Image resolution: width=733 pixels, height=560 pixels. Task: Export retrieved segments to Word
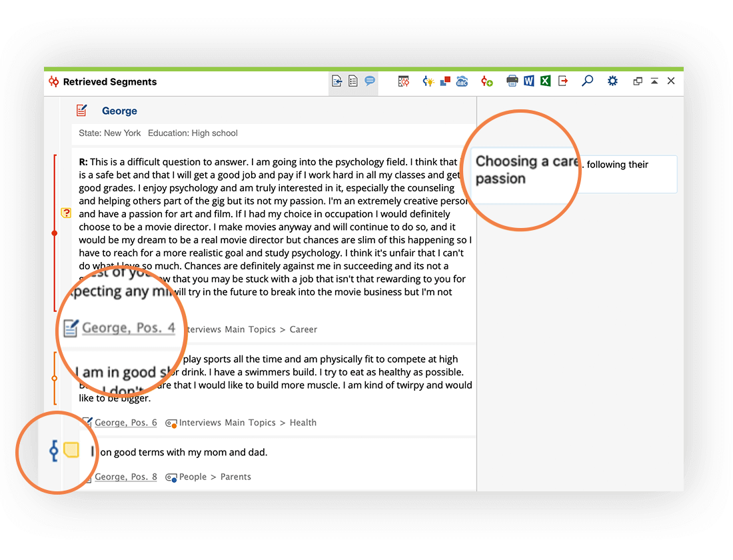click(528, 81)
